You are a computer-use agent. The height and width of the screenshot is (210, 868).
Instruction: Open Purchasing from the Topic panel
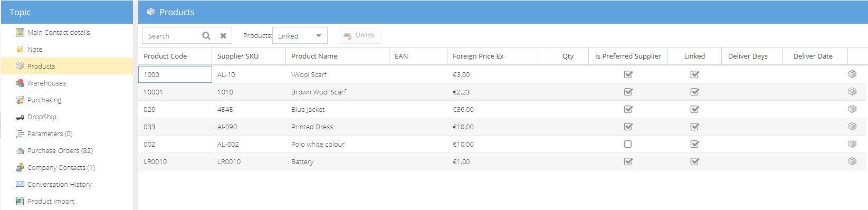pos(44,100)
